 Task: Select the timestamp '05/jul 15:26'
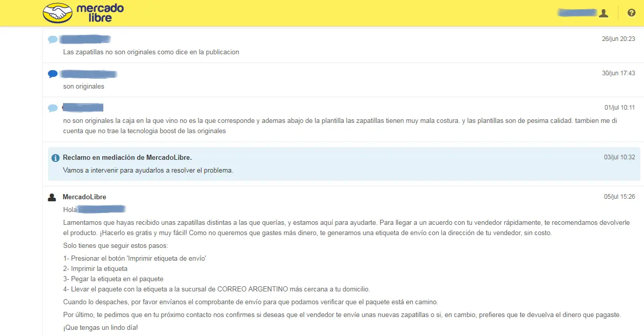(x=619, y=197)
